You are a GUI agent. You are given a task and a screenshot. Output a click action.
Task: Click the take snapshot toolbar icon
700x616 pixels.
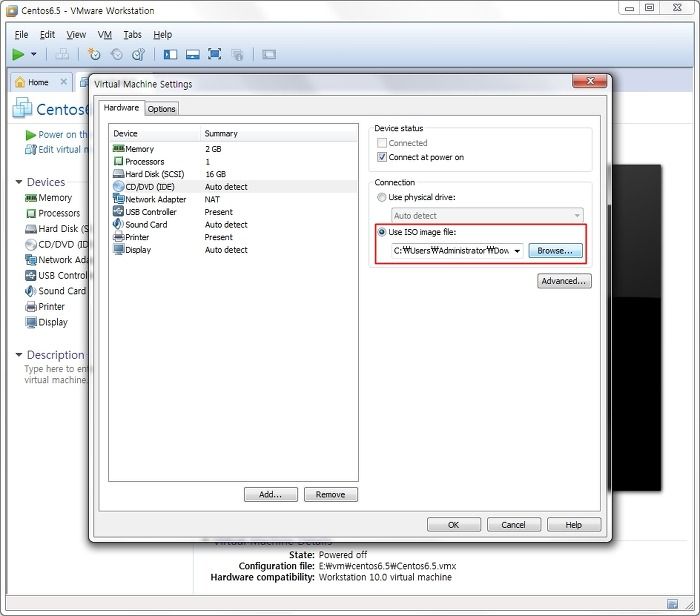point(94,54)
